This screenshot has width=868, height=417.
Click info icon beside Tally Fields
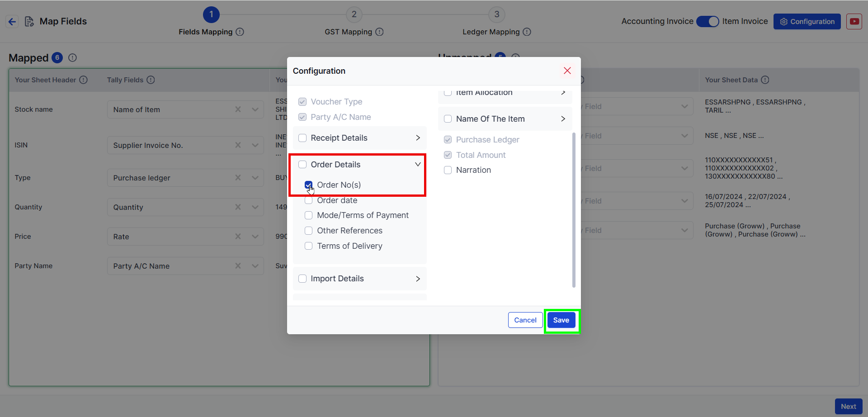(x=151, y=80)
